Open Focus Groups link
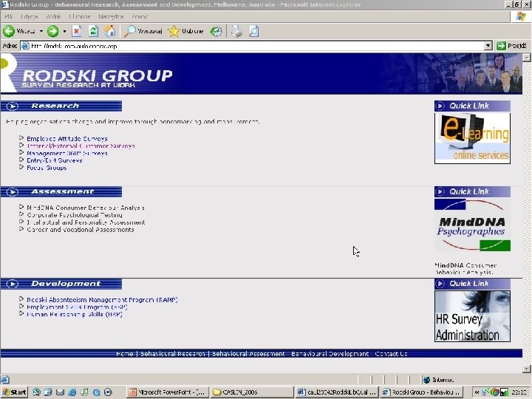 click(x=47, y=168)
